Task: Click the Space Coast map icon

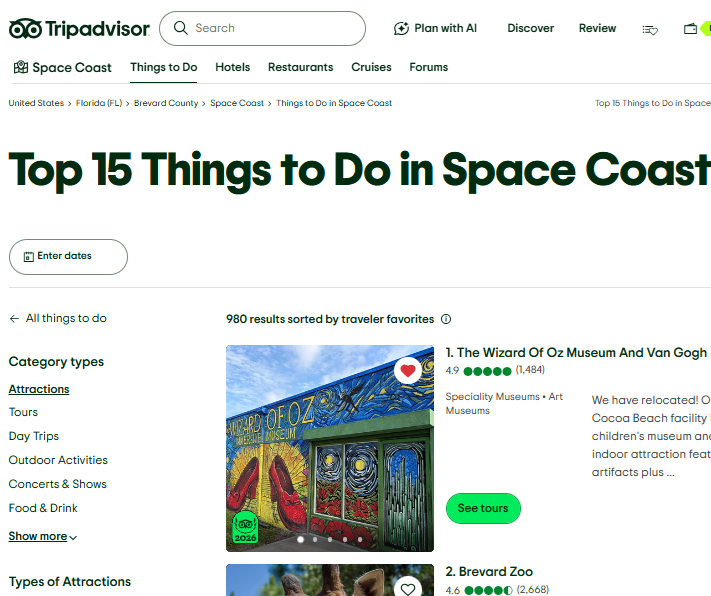Action: tap(20, 67)
